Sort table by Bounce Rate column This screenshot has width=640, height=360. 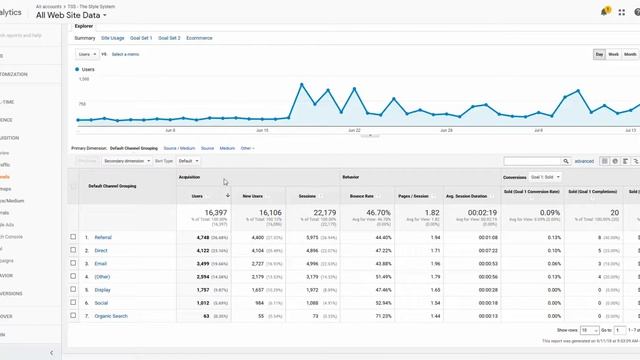tap(362, 196)
